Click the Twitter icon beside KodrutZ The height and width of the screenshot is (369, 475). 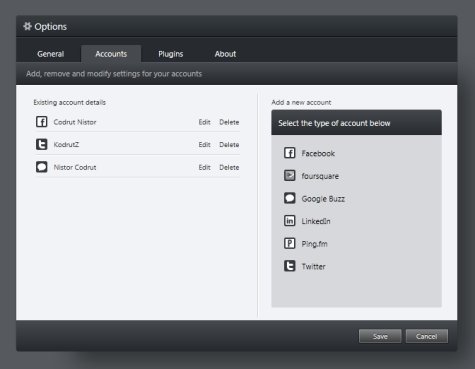point(42,144)
